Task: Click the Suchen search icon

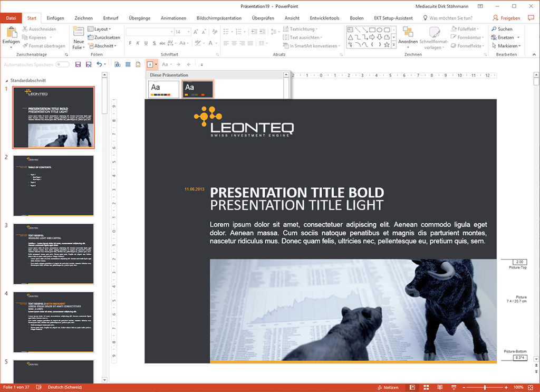Action: [x=494, y=29]
